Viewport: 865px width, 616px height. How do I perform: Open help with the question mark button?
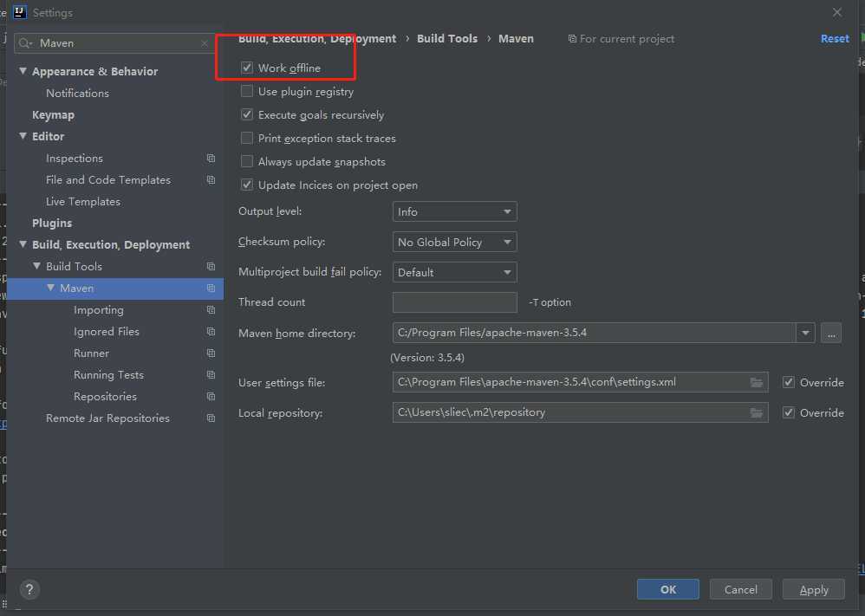pos(29,589)
